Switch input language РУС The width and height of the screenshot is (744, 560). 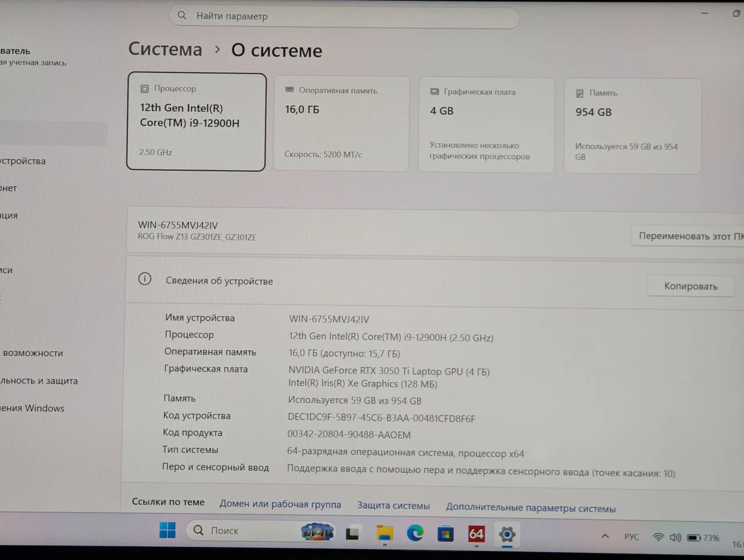click(632, 537)
